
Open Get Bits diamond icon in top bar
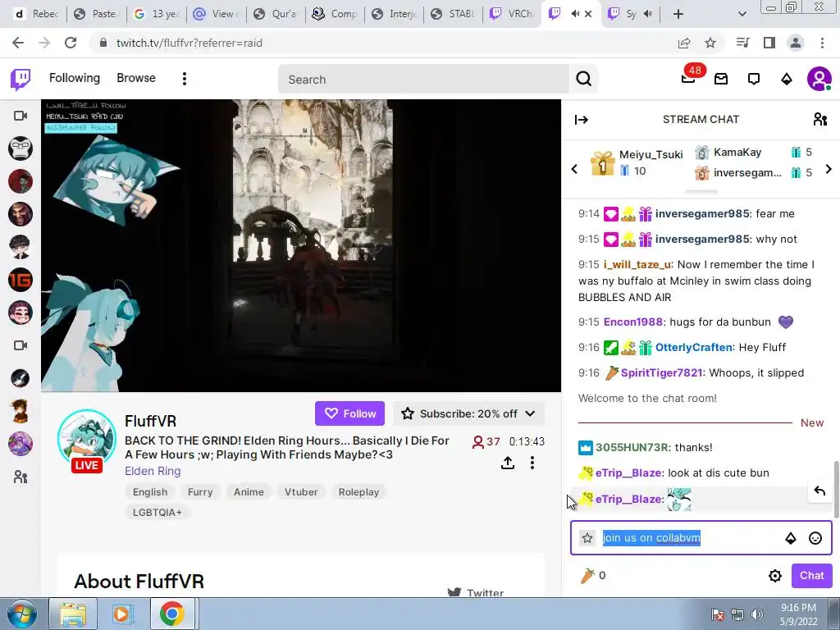click(x=787, y=80)
